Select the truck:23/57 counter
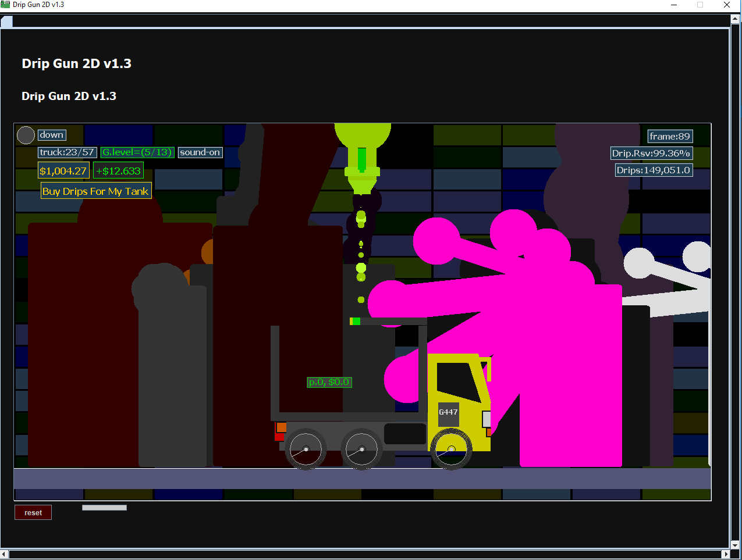742x560 pixels. [x=67, y=152]
